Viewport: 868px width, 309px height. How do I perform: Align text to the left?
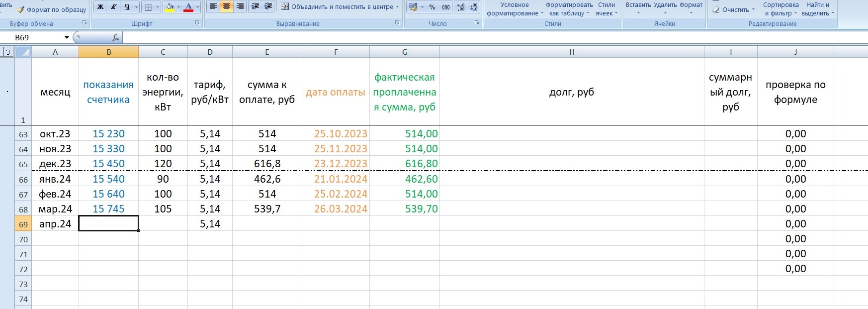pyautogui.click(x=213, y=6)
